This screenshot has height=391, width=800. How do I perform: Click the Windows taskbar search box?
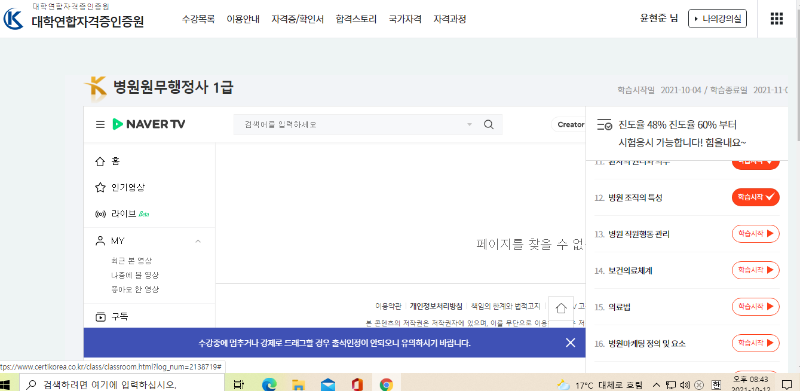(x=121, y=384)
